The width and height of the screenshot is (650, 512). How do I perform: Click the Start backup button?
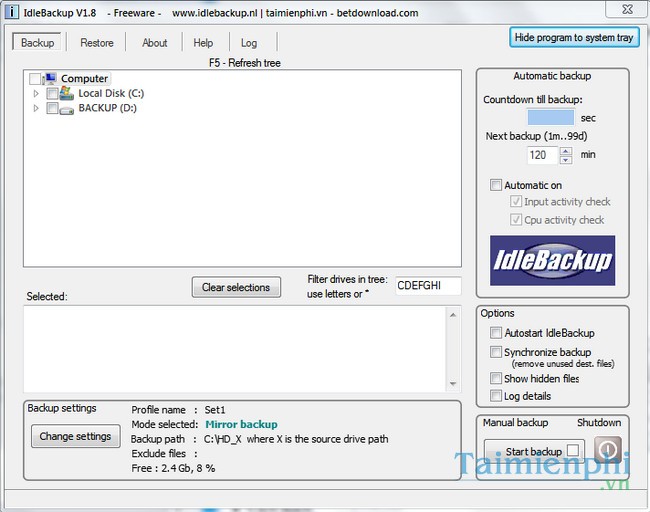[x=534, y=451]
